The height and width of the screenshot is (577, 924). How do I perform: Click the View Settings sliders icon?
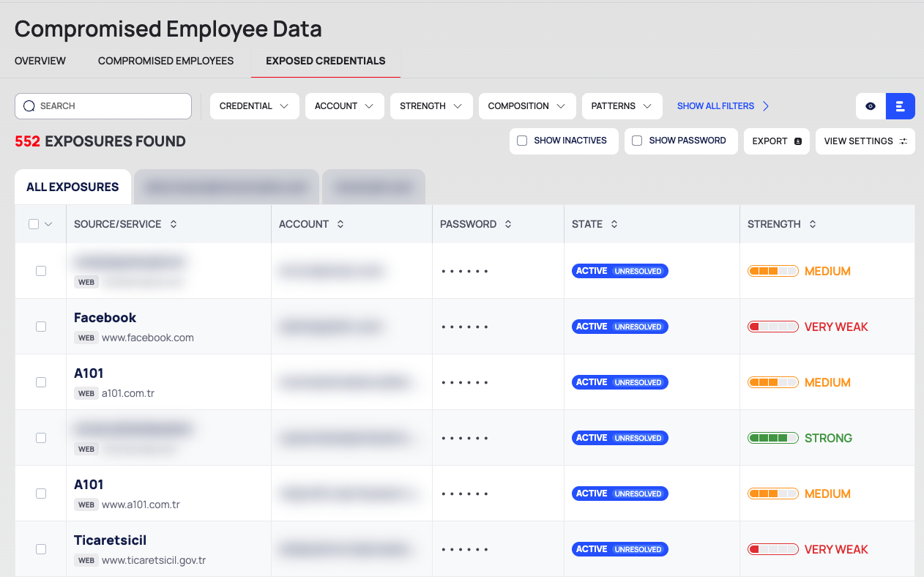tap(903, 141)
